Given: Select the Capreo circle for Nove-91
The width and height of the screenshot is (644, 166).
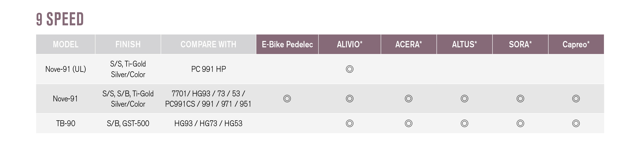Looking at the screenshot, I should (x=576, y=99).
